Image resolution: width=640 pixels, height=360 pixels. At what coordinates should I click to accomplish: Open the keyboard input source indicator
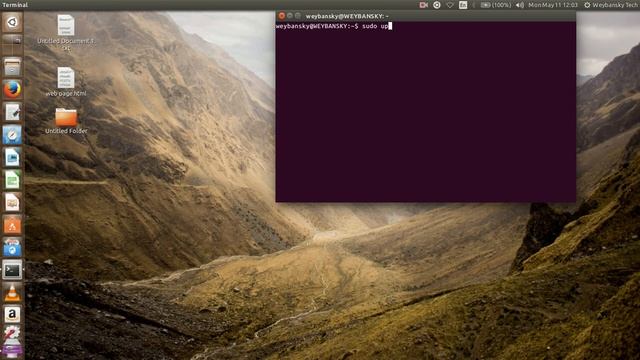pos(463,5)
